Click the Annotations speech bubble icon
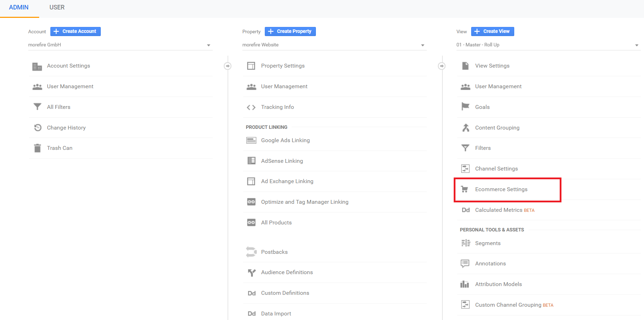The image size is (644, 320). pyautogui.click(x=465, y=263)
